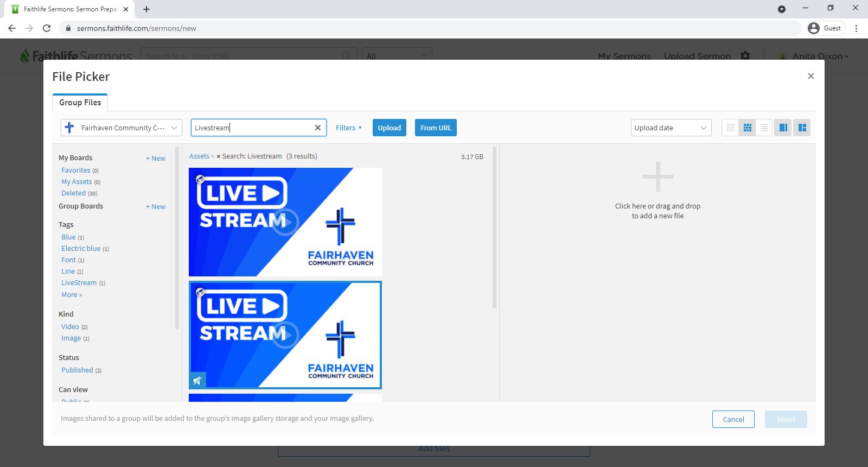
Task: Select the highlighted second Live Stream thumbnail
Action: coord(285,335)
